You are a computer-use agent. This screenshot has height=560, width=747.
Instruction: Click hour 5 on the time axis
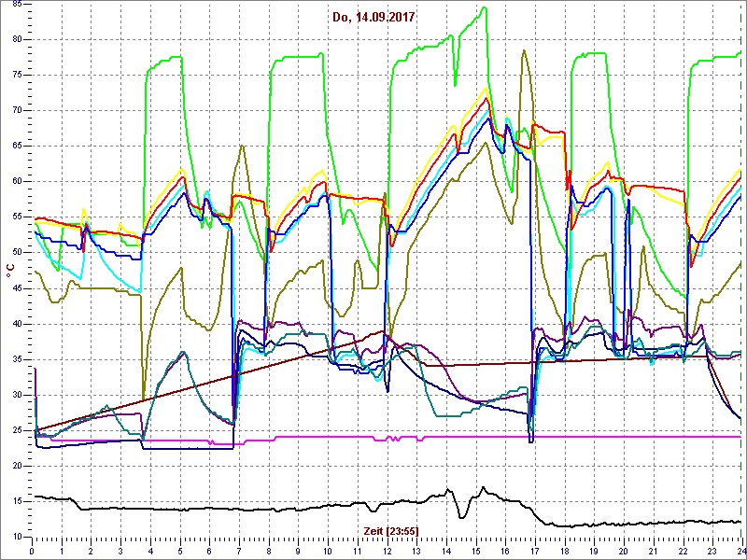point(180,552)
